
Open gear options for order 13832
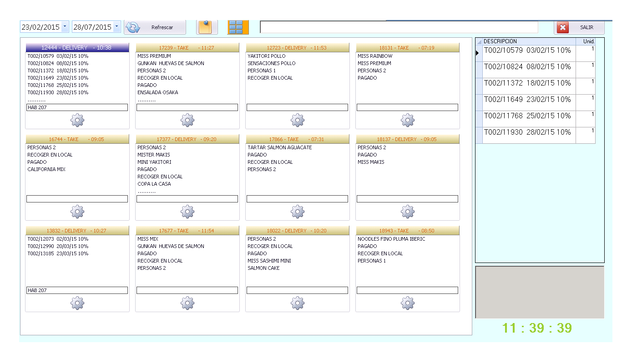coord(77,303)
